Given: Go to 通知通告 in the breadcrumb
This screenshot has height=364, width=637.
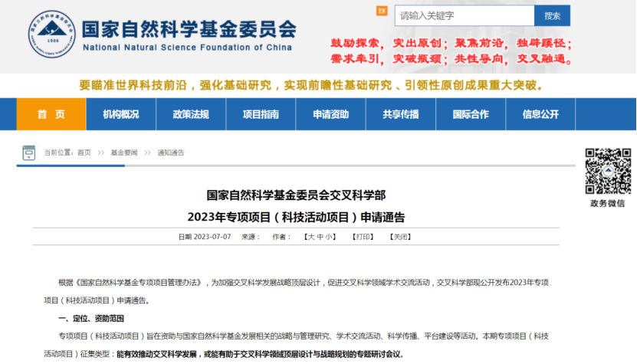Looking at the screenshot, I should (170, 152).
